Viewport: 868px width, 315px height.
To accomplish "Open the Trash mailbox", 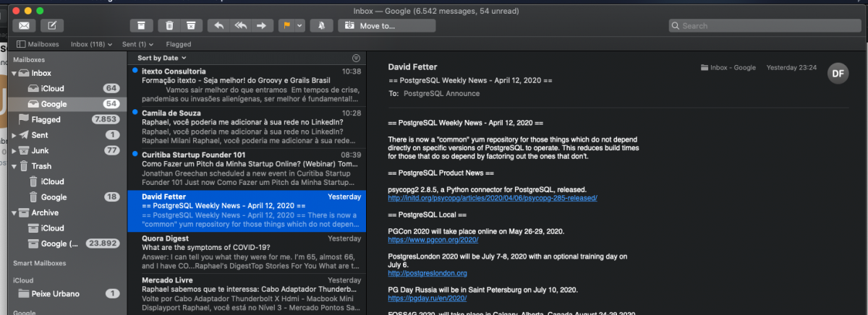I will [67, 166].
